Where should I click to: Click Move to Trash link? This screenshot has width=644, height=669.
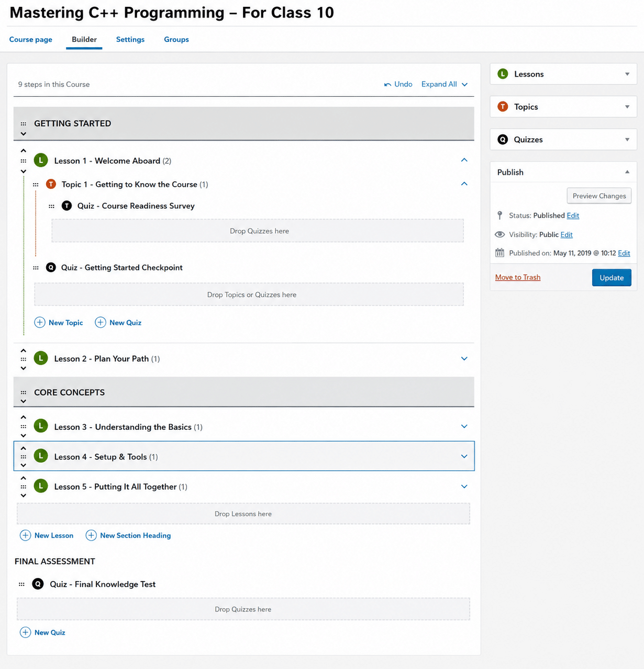click(x=518, y=277)
